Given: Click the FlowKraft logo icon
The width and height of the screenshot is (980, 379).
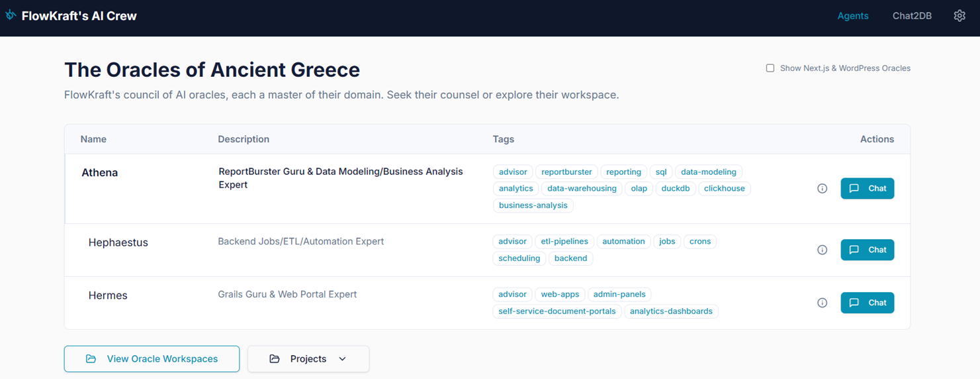Looking at the screenshot, I should tap(11, 15).
